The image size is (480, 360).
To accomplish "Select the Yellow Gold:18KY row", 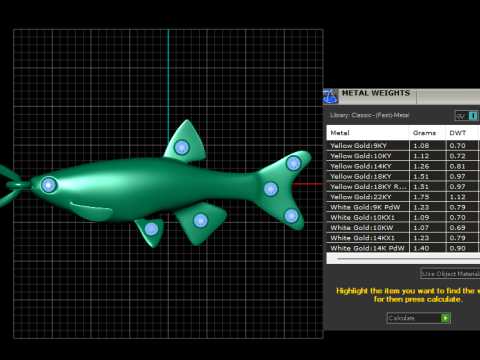I will point(402,176).
